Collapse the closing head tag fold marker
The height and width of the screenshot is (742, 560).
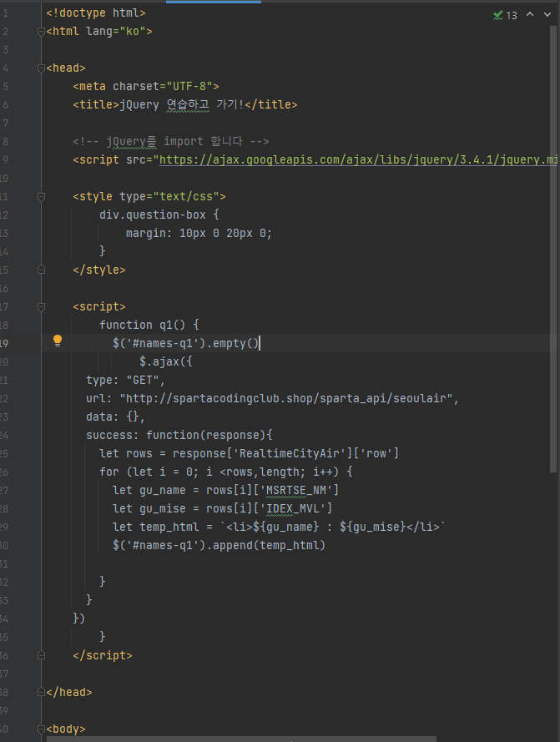41,692
